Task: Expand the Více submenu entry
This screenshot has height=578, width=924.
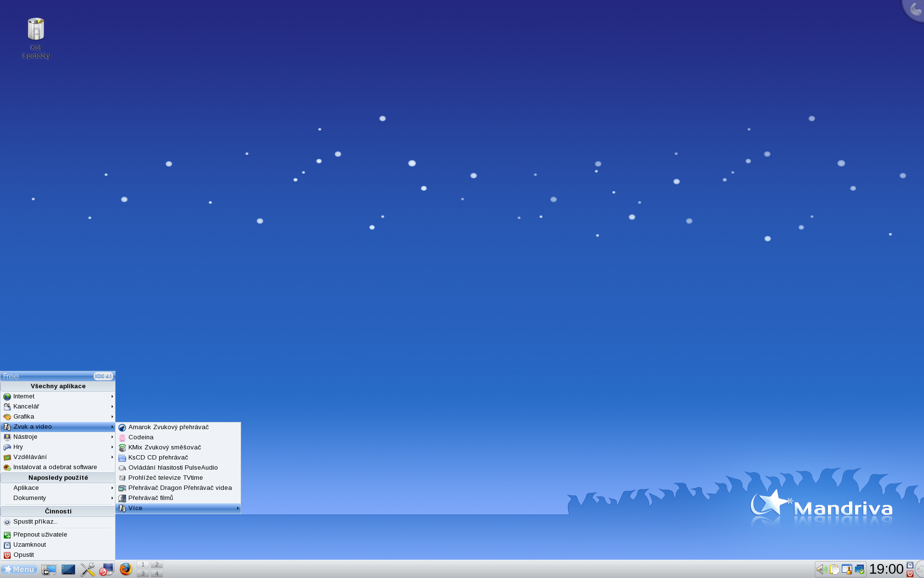Action: (178, 508)
